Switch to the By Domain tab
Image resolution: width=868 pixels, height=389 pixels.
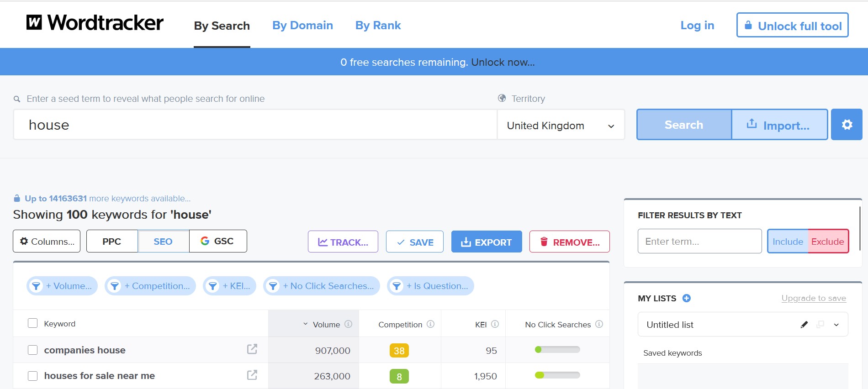pyautogui.click(x=302, y=26)
